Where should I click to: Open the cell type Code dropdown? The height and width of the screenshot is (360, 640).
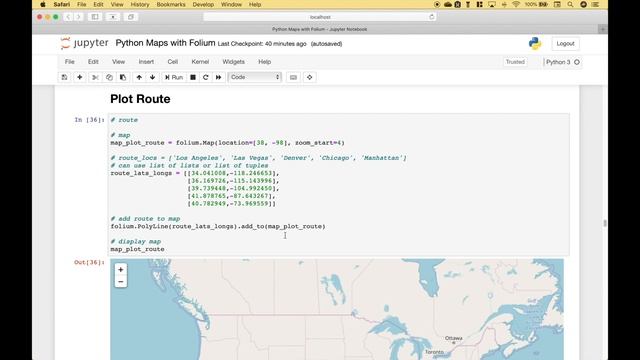pos(255,77)
